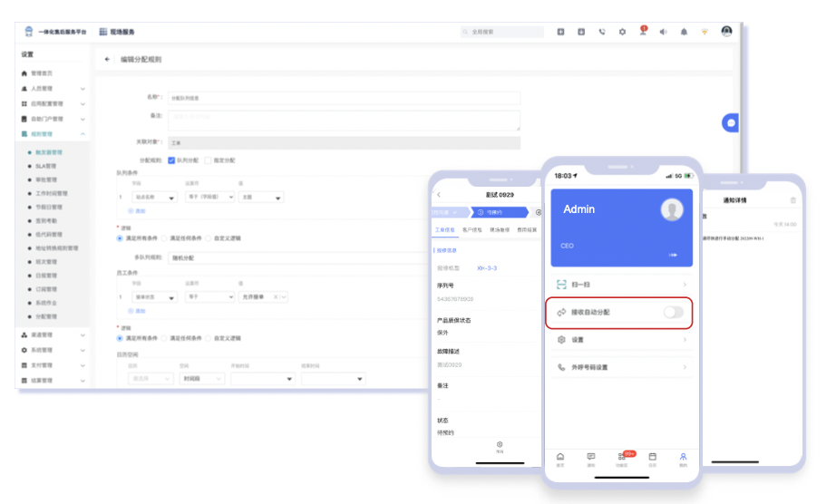The image size is (836, 504).
Task: Select the 满足任何条件 radio button
Action: [165, 237]
